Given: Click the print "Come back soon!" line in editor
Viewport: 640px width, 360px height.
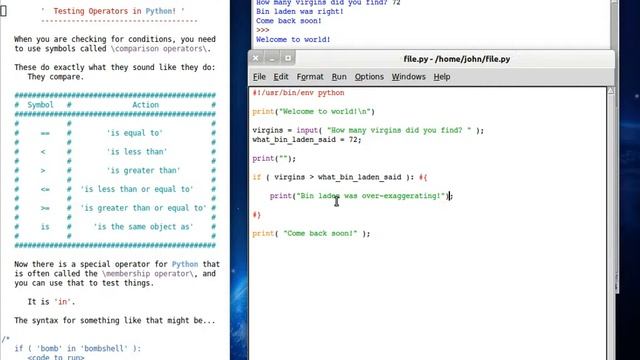Looking at the screenshot, I should click(311, 233).
